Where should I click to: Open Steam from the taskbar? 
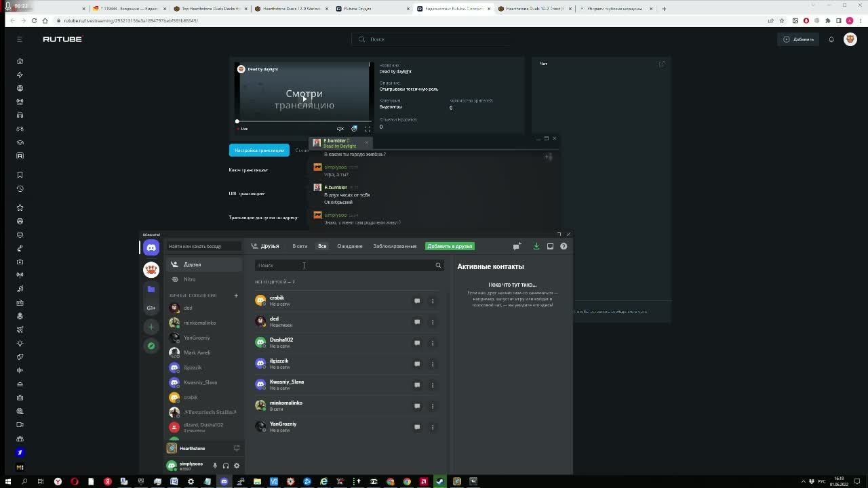point(440,482)
